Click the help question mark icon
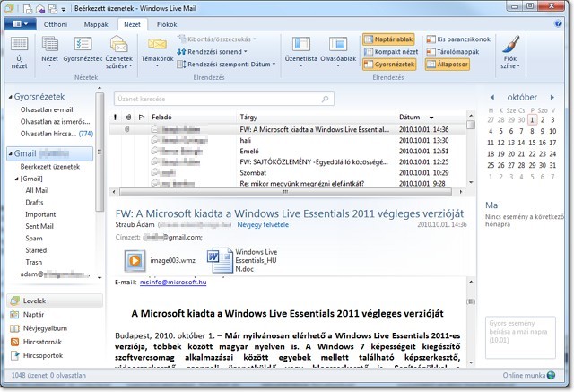The height and width of the screenshot is (392, 574). 558,24
